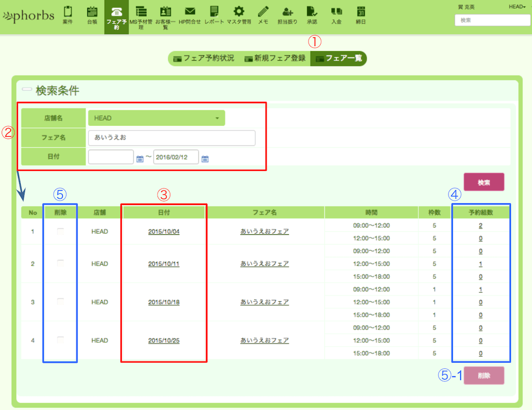Check delete box for row 3
Image resolution: width=532 pixels, height=410 pixels.
tap(61, 301)
